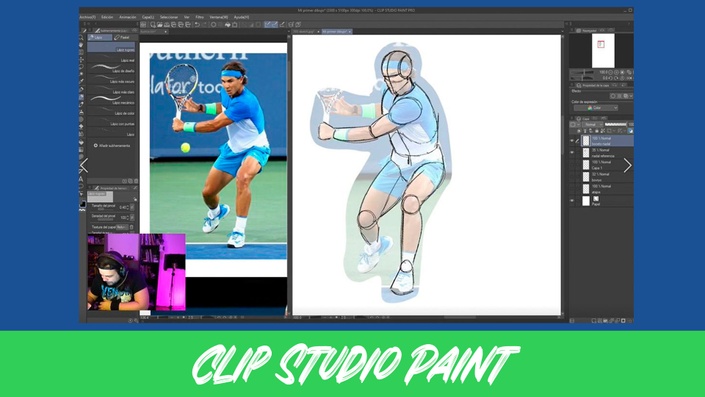Screen dimensions: 705x397
Task: Open the Filtro menu
Action: pyautogui.click(x=200, y=17)
